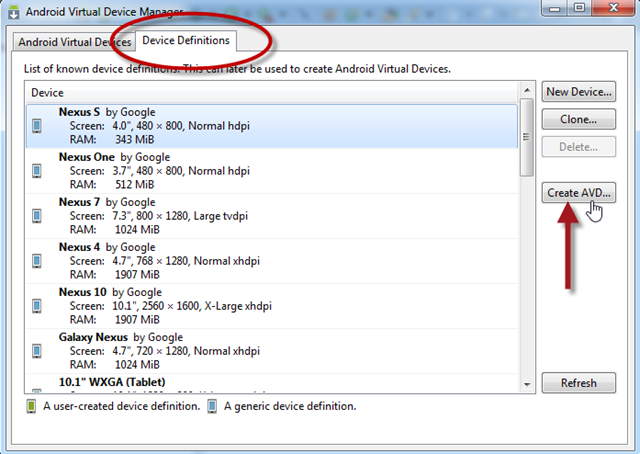
Task: Select the Galaxy Nexus by Google row
Action: (x=271, y=351)
